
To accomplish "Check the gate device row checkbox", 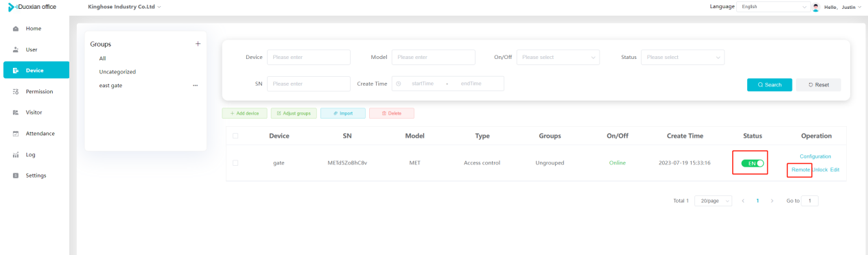I will point(235,163).
